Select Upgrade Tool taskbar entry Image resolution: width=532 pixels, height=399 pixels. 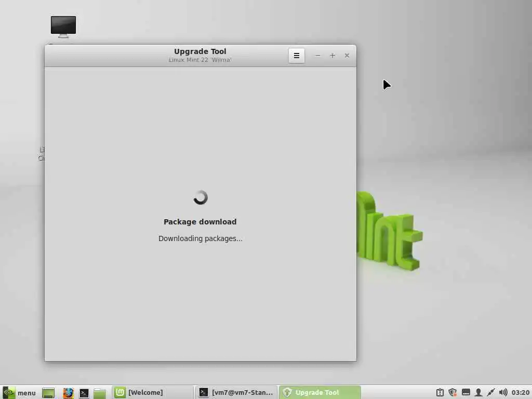pyautogui.click(x=320, y=393)
